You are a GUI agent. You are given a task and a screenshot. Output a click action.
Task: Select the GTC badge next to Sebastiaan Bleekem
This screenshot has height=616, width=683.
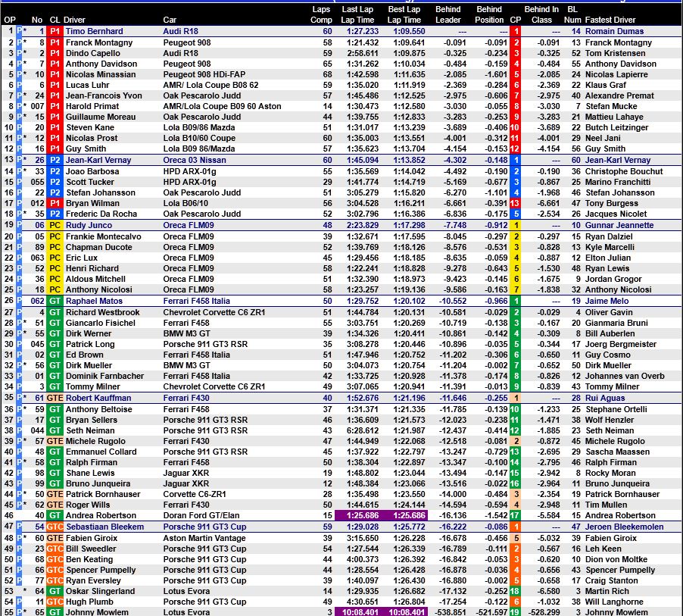[x=55, y=527]
